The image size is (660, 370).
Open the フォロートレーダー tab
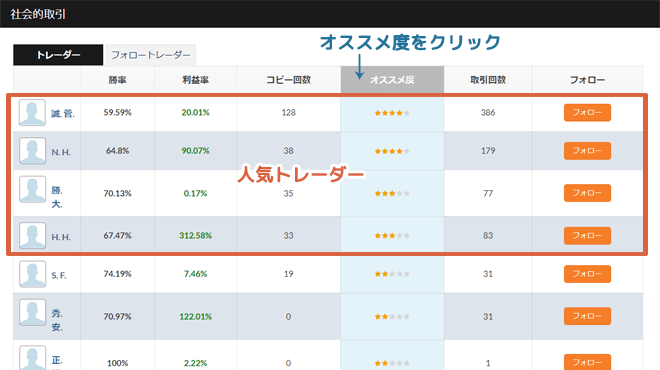point(151,55)
